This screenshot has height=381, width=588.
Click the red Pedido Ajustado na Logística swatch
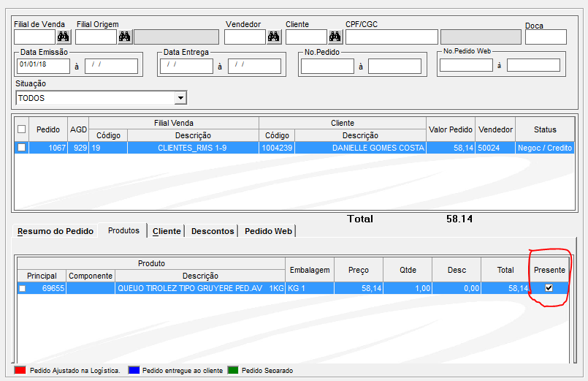point(20,371)
